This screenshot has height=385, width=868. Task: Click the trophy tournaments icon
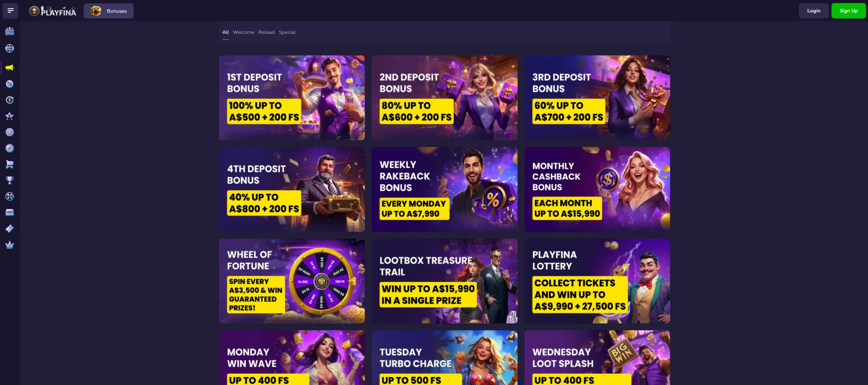pyautogui.click(x=10, y=180)
